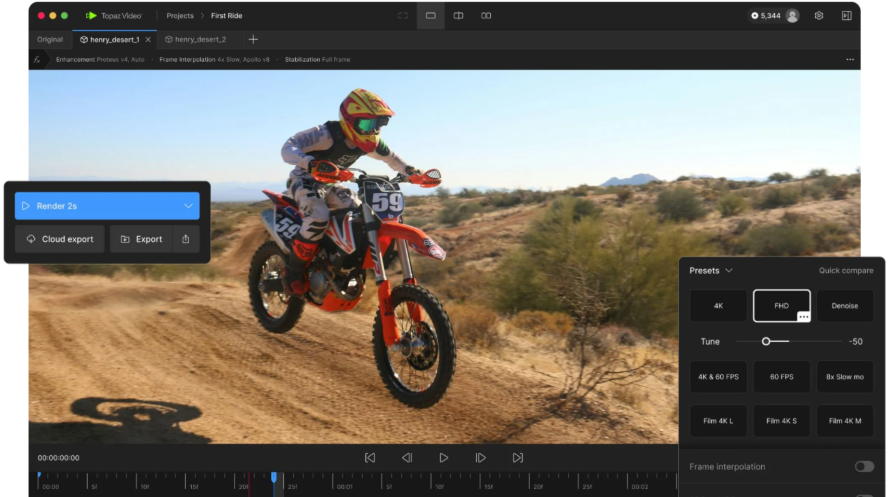The width and height of the screenshot is (888, 497).
Task: Expand the Render dropdown chevron
Action: (188, 206)
